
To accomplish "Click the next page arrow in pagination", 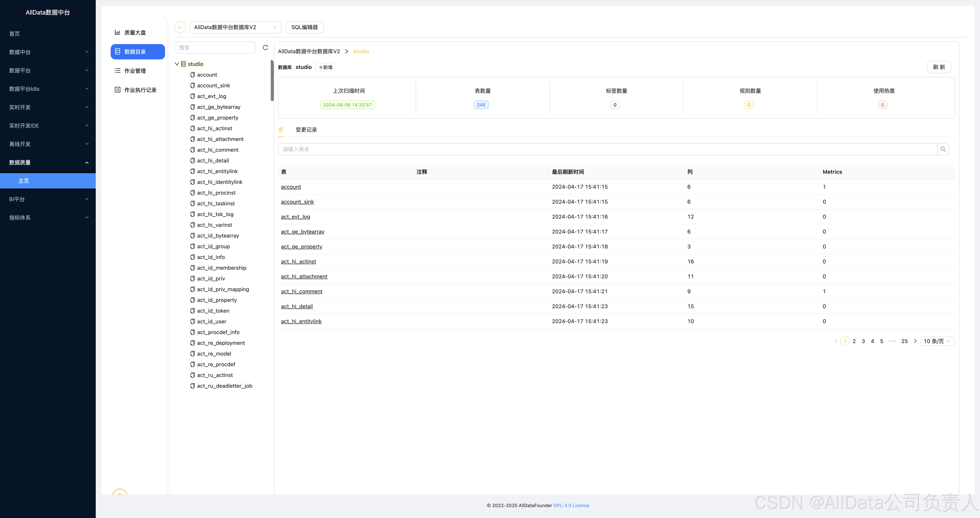I will tap(915, 341).
